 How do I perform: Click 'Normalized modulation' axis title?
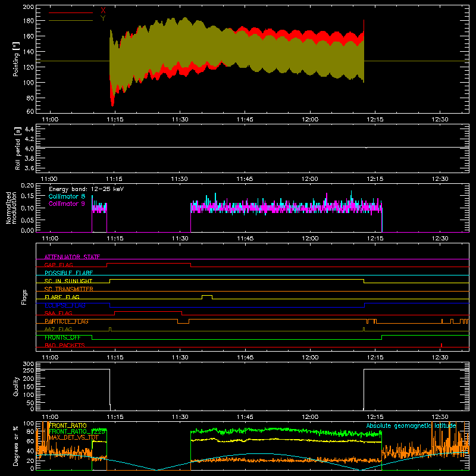11,208
